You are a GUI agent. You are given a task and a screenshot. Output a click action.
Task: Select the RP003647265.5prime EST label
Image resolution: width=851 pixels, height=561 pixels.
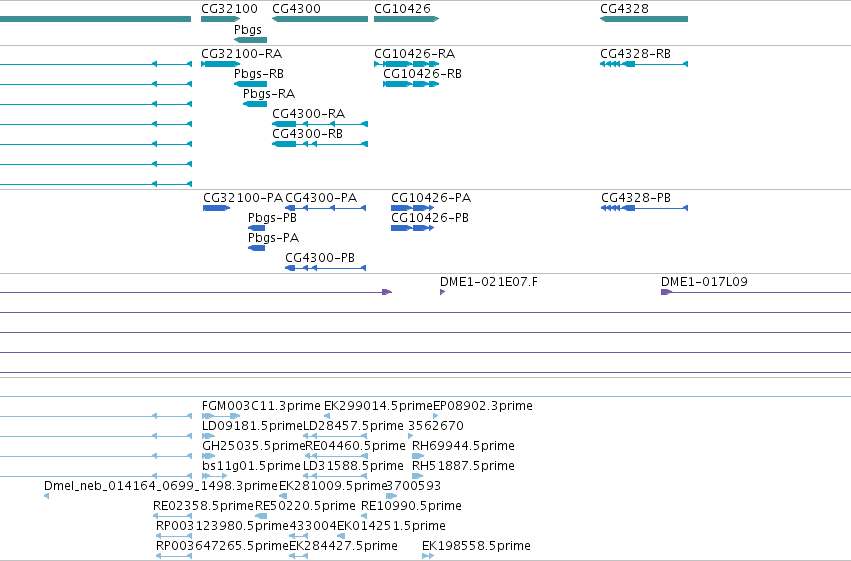pos(223,546)
